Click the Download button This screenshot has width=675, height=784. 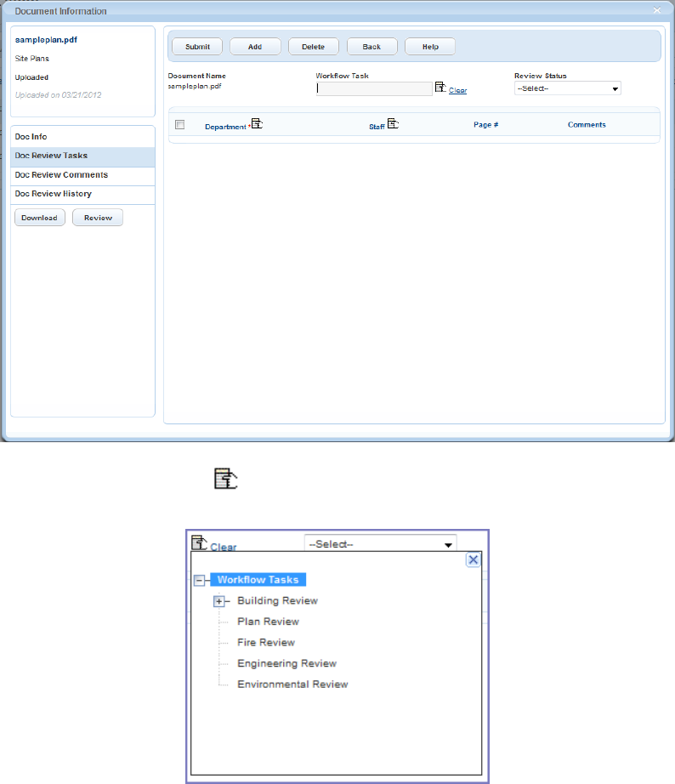coord(39,218)
